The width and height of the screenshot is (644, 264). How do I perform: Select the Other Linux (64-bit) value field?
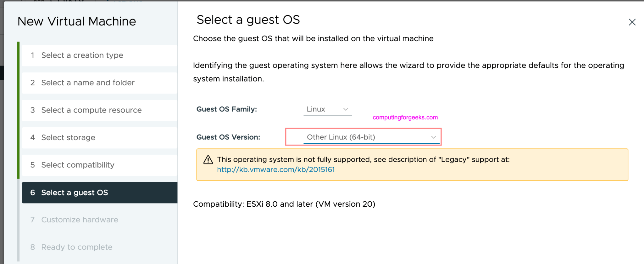tap(341, 137)
